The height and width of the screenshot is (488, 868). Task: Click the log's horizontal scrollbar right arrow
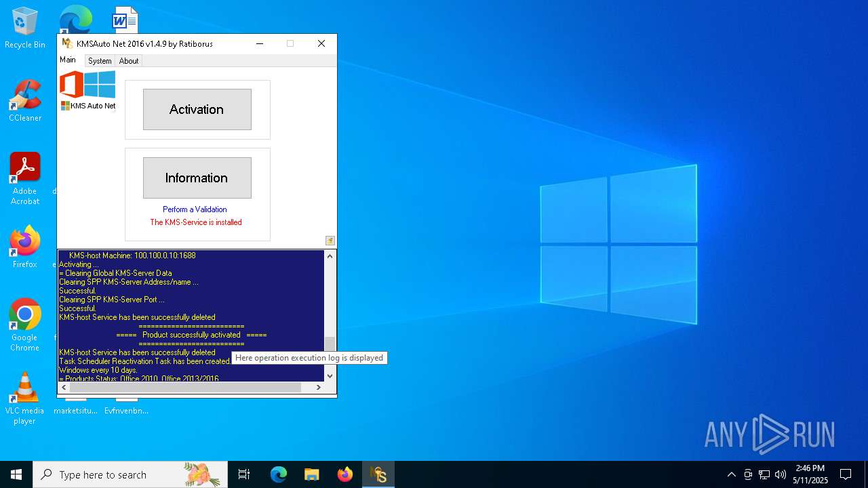click(x=319, y=387)
